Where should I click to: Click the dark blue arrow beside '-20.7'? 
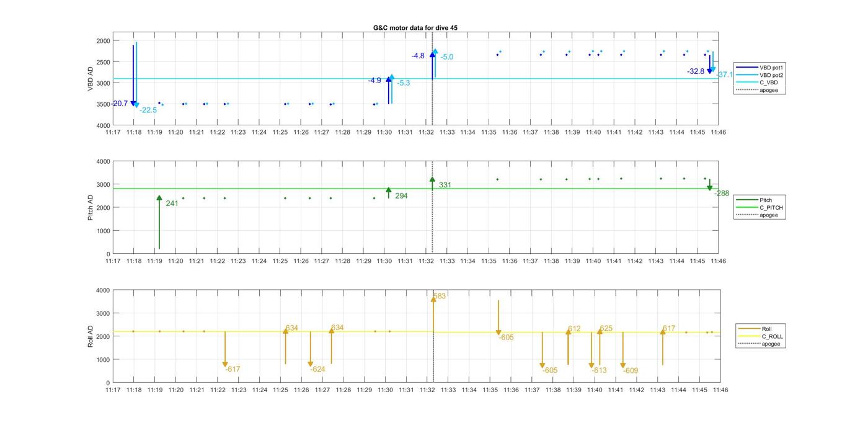coord(133,76)
